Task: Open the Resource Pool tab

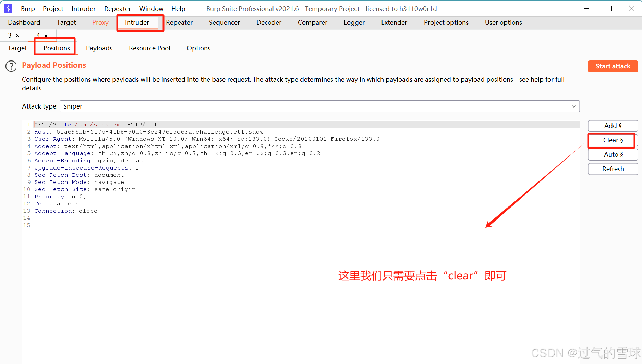Action: tap(149, 48)
